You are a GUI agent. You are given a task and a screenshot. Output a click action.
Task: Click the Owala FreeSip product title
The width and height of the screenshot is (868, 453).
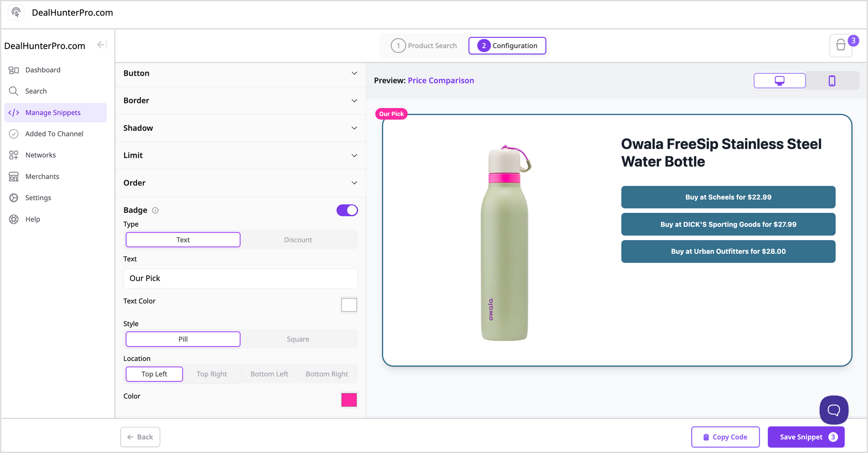coord(721,153)
